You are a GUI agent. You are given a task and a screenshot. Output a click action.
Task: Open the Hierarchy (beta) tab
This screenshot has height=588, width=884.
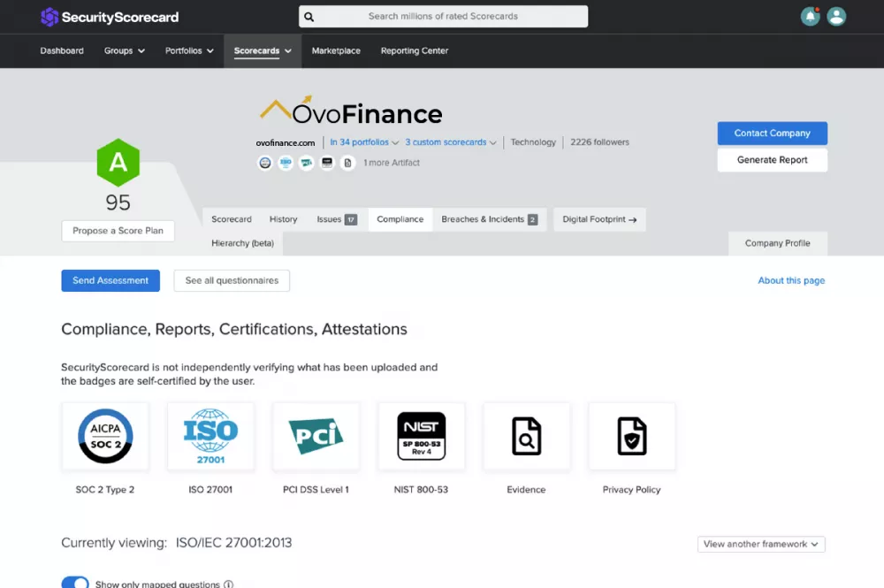click(x=242, y=243)
